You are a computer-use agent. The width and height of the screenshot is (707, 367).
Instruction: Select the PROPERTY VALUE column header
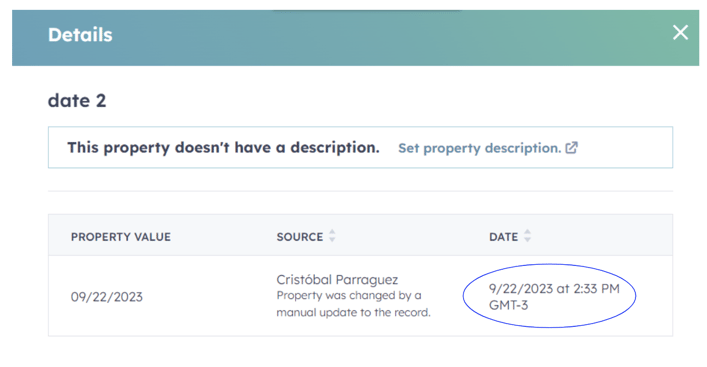[121, 237]
